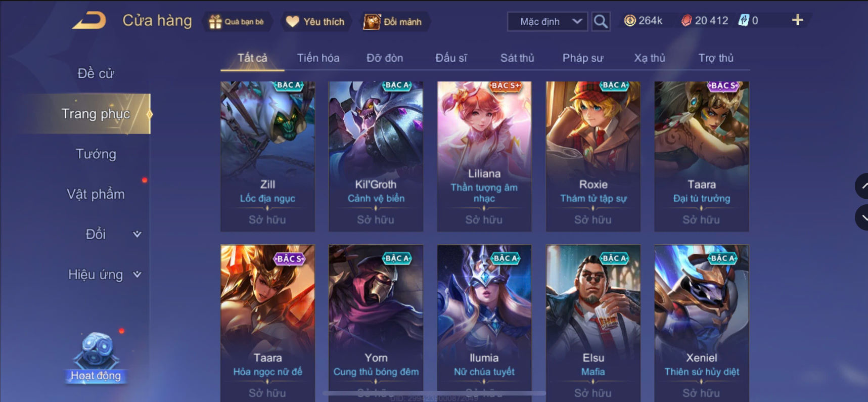The image size is (868, 402).
Task: Select Tướng in the sidebar
Action: pos(96,154)
